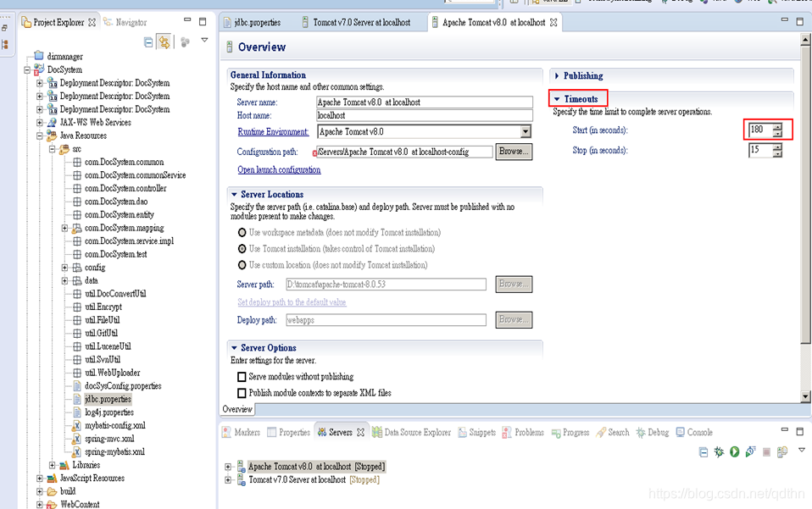Open the Search view tab

point(613,432)
